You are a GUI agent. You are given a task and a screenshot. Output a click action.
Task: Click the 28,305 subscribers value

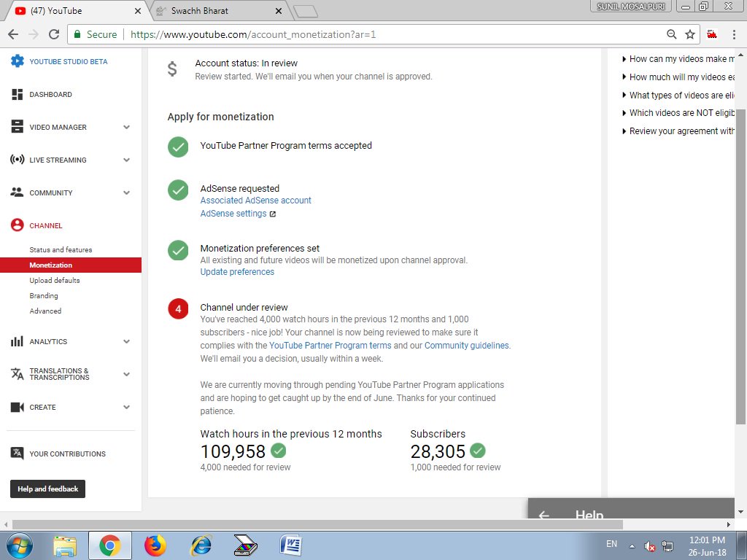438,451
